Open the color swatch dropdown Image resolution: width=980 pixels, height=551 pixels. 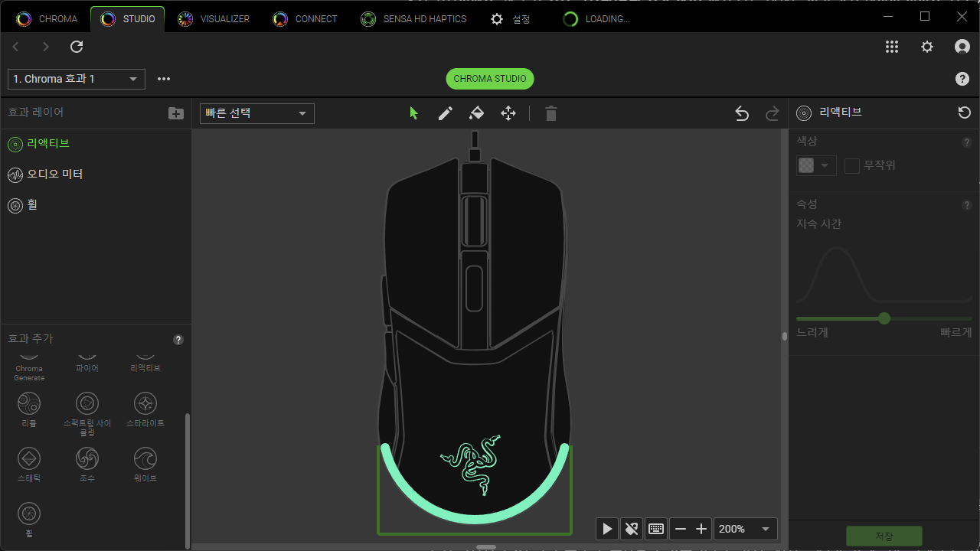pyautogui.click(x=816, y=165)
